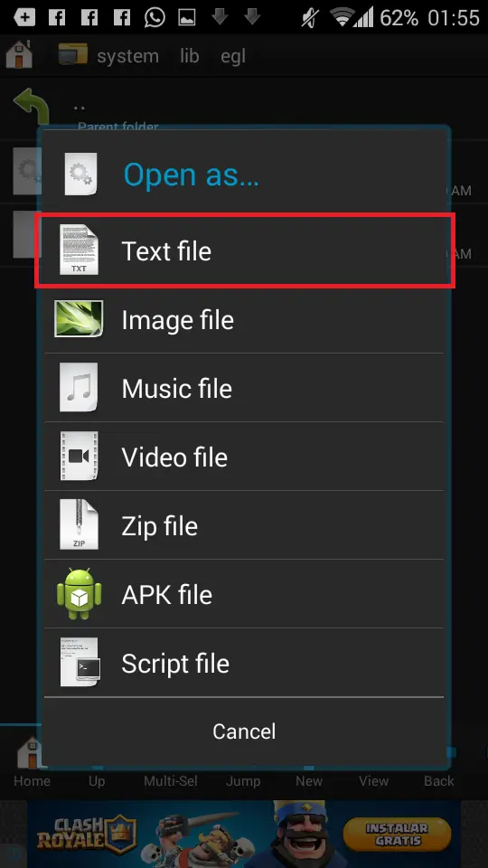Tap the Image file thumbnail icon
This screenshot has width=488, height=868.
click(x=79, y=319)
